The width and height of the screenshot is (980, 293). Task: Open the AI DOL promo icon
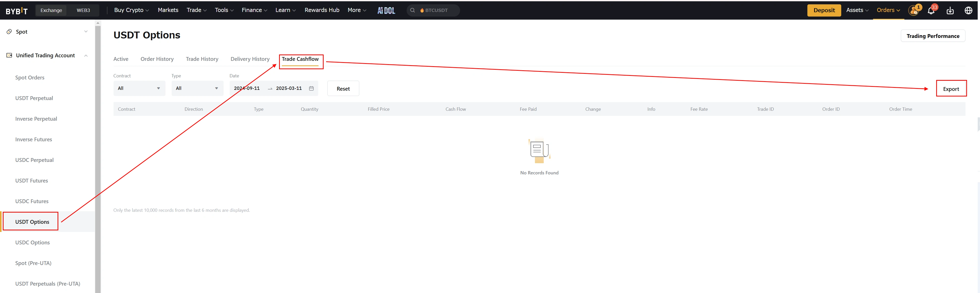pyautogui.click(x=386, y=10)
